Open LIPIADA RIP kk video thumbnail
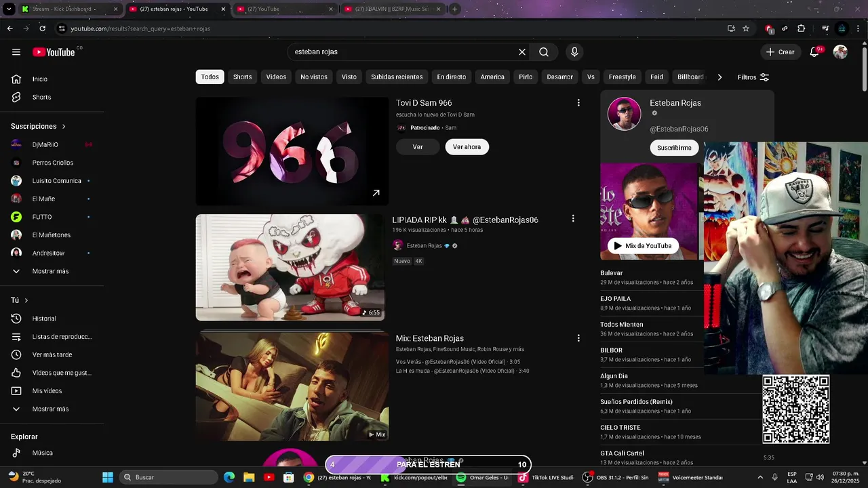 click(x=290, y=268)
